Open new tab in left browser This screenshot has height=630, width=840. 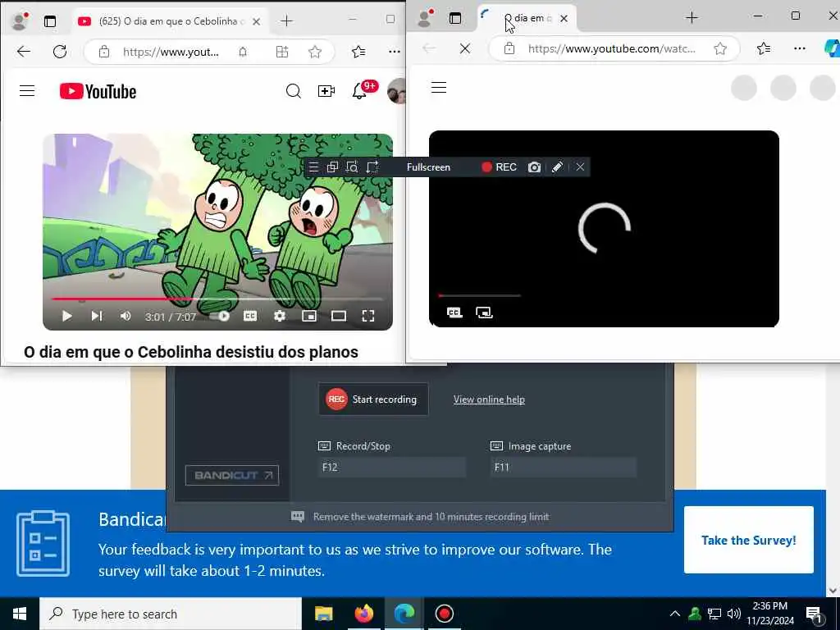286,21
